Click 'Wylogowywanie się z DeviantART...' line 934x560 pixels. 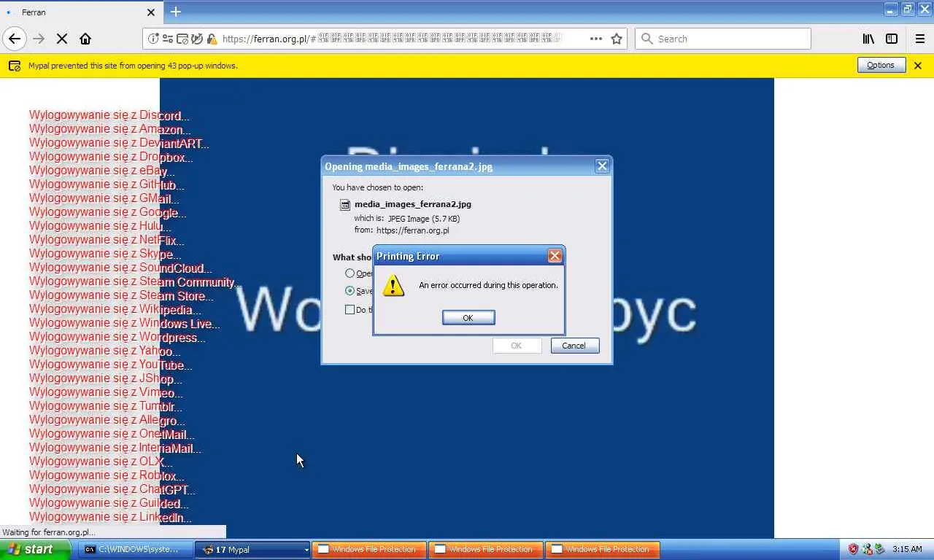pyautogui.click(x=119, y=144)
